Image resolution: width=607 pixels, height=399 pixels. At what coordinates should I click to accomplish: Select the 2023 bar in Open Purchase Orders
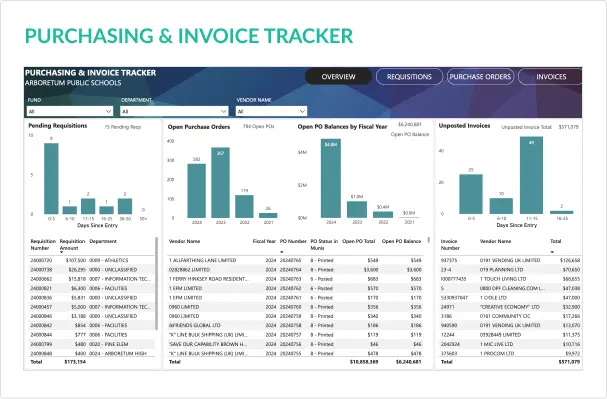(x=220, y=182)
